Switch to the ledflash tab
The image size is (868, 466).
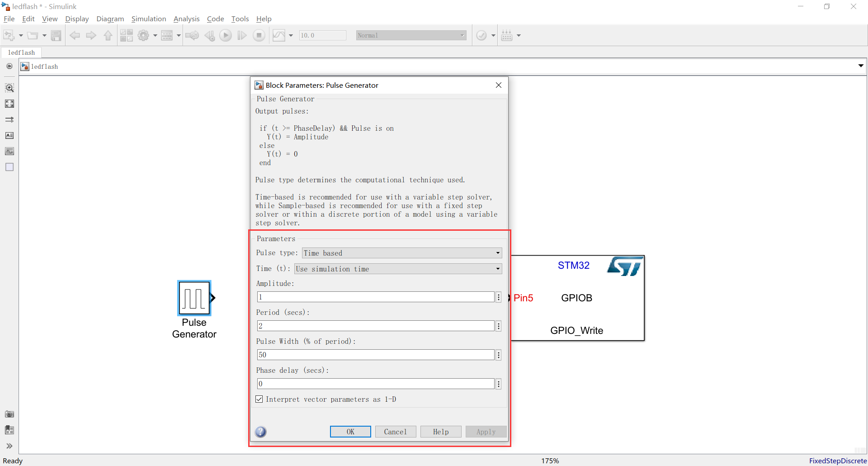tap(21, 52)
